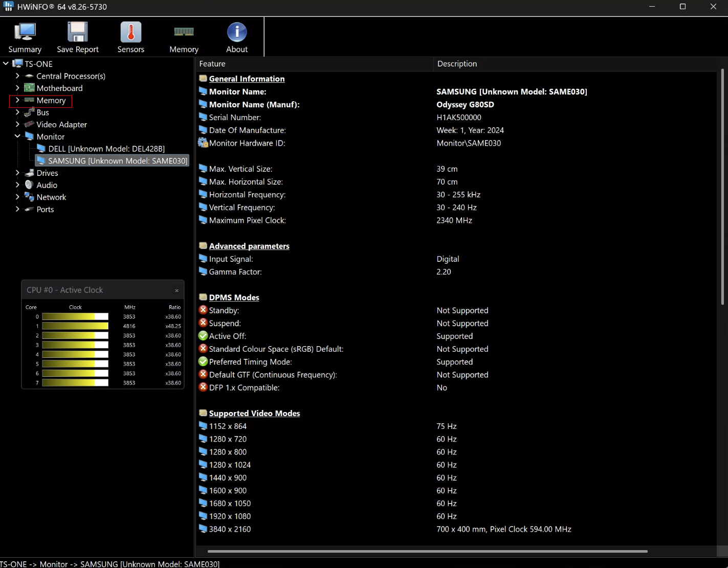Click the Drives icon in tree
728x568 pixels.
(x=29, y=173)
